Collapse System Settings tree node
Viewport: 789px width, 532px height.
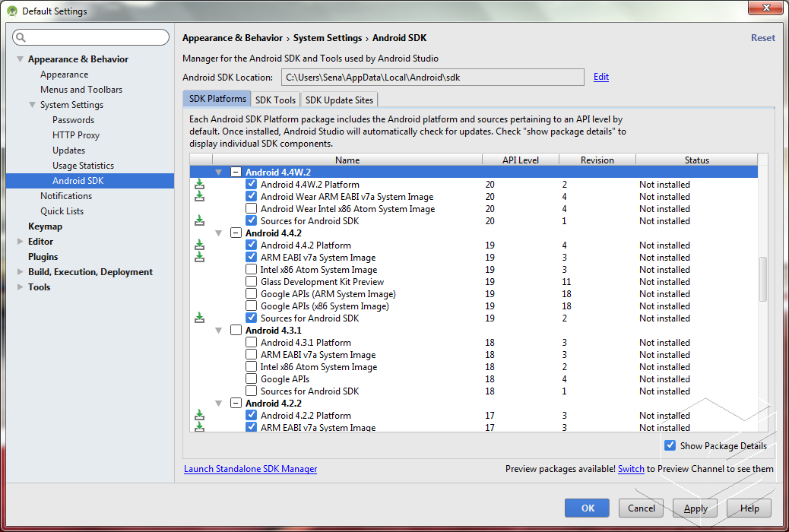32,105
